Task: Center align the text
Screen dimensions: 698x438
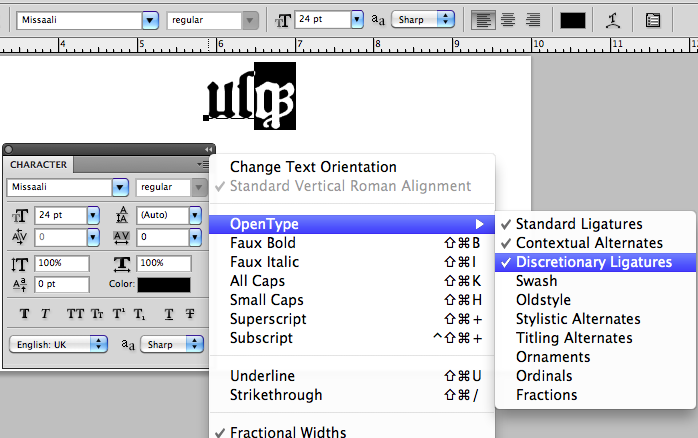Action: coord(509,19)
